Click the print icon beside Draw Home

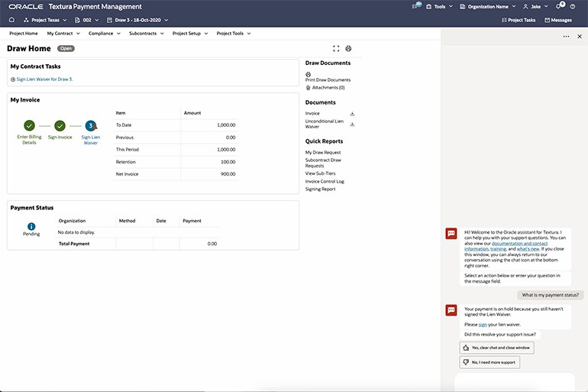348,48
